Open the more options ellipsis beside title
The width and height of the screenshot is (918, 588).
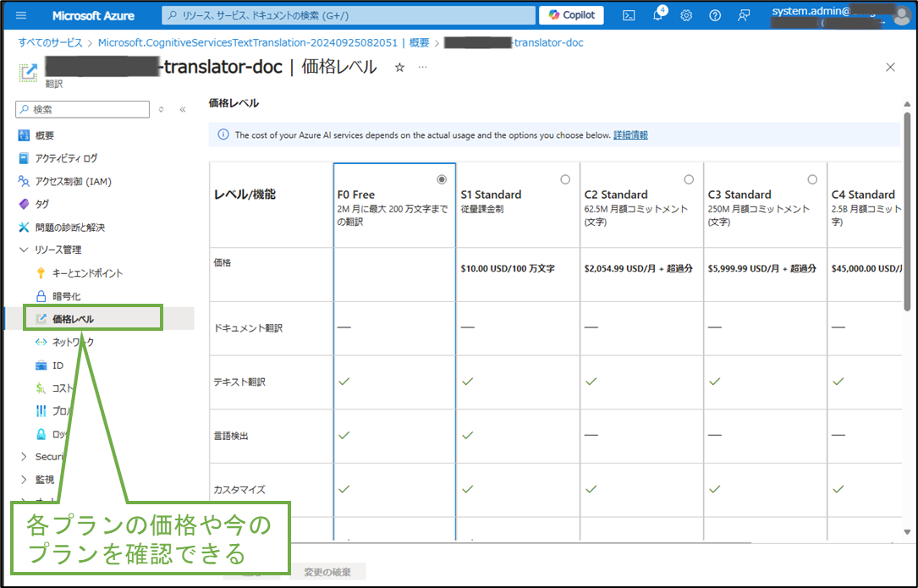click(x=422, y=68)
